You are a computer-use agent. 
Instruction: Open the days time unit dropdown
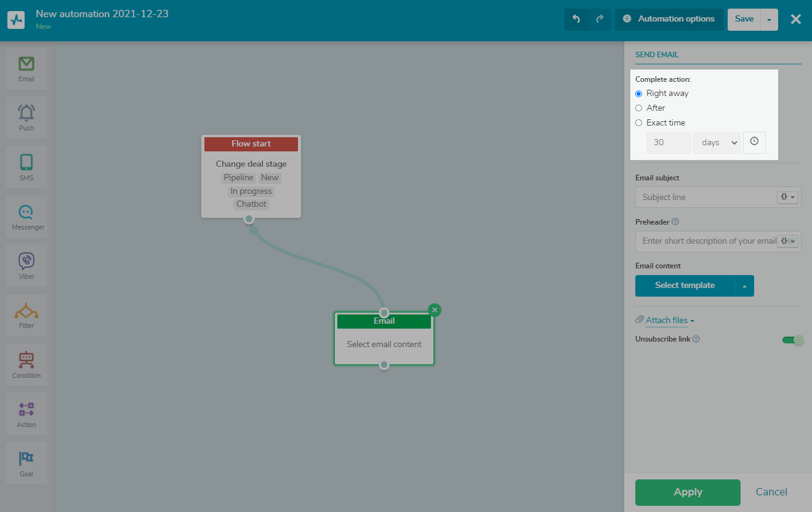coord(717,142)
